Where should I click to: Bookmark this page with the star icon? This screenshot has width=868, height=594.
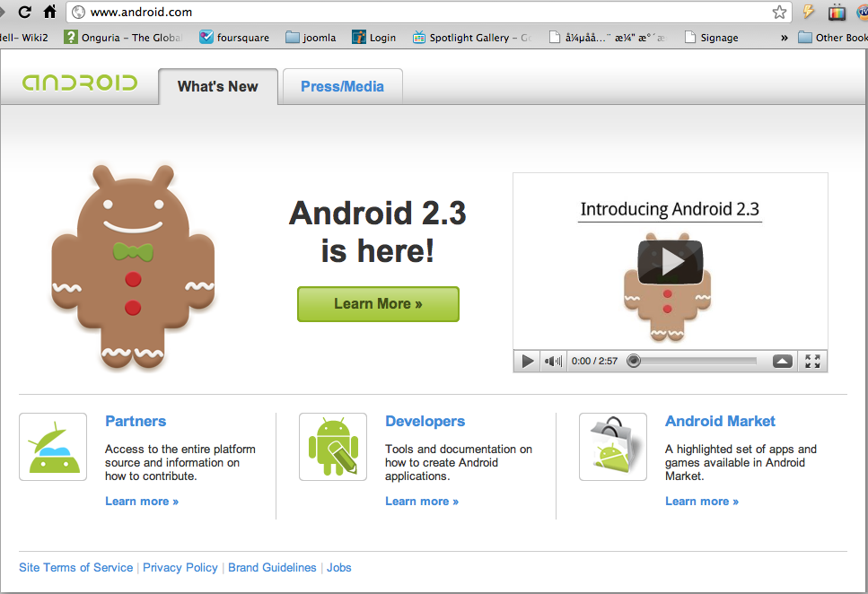[x=779, y=12]
